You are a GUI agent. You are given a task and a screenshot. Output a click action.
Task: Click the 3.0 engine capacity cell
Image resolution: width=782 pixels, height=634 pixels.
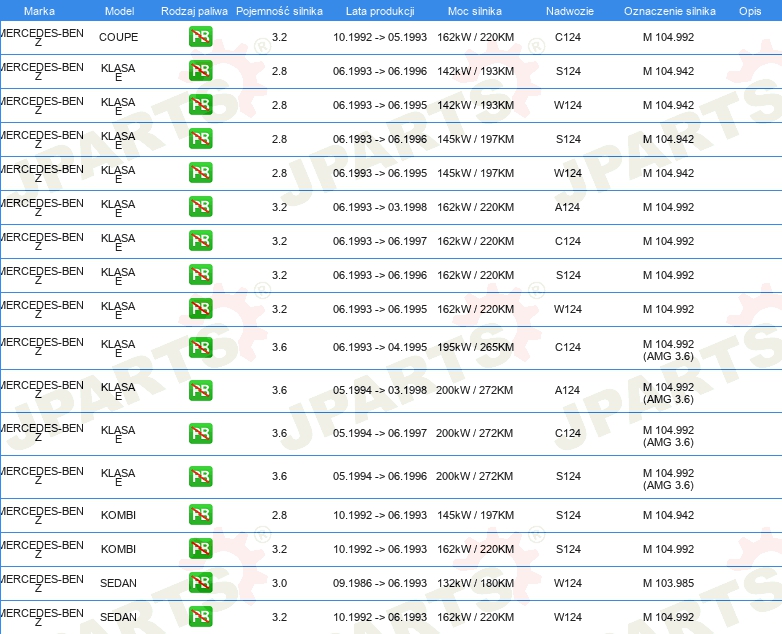[279, 583]
